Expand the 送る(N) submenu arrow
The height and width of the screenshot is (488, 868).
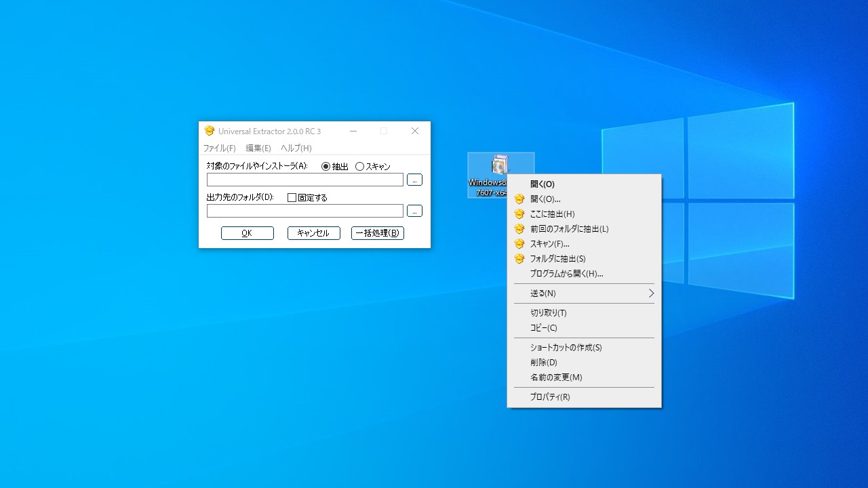pos(651,293)
